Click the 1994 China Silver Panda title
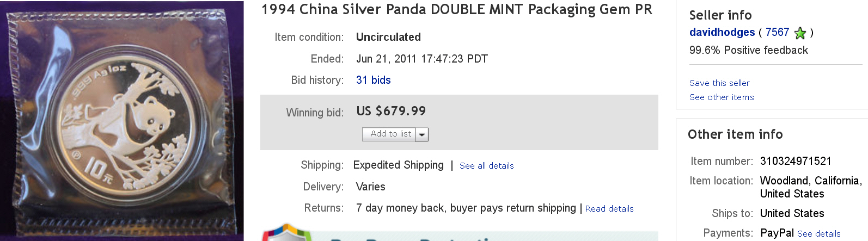Screen dimensions: 868x241 pyautogui.click(x=456, y=10)
